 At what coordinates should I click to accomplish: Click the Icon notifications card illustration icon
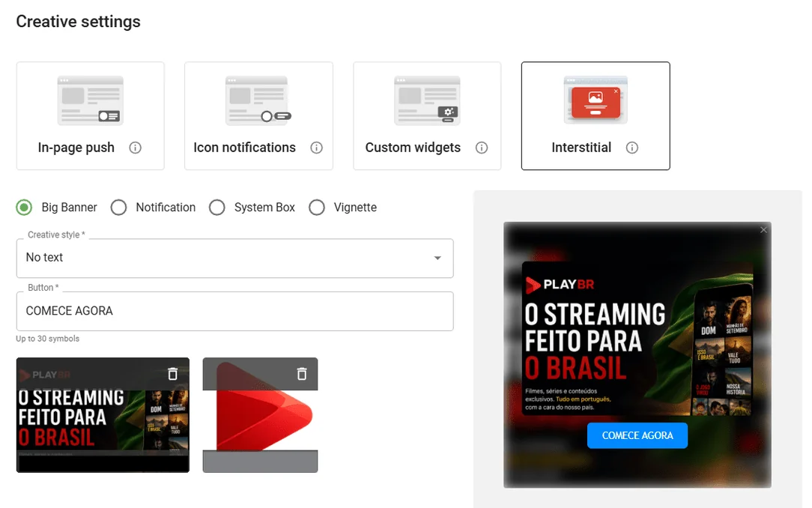(x=258, y=100)
